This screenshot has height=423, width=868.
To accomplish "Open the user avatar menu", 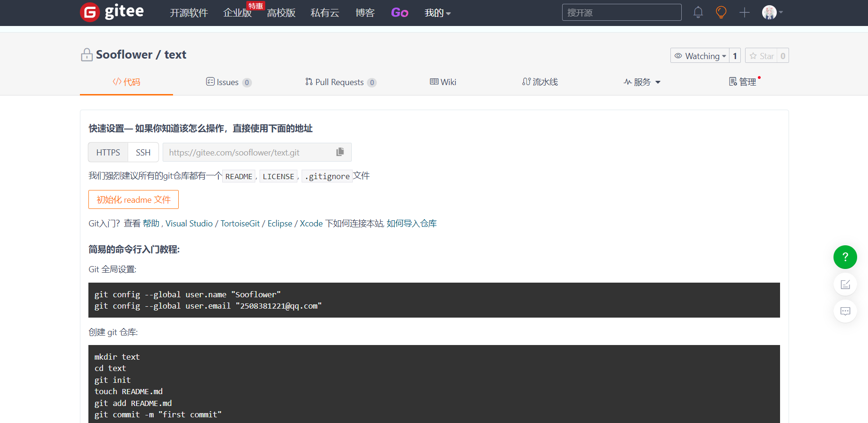I will click(x=772, y=12).
